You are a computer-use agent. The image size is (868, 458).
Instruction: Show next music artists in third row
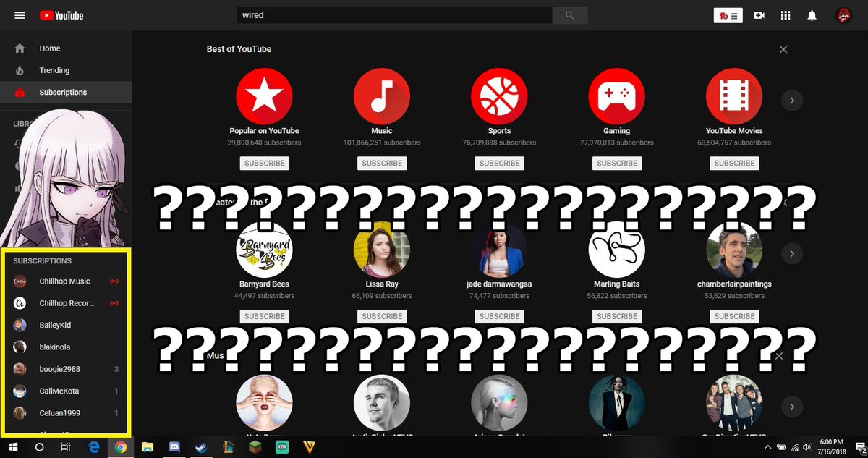[x=792, y=407]
